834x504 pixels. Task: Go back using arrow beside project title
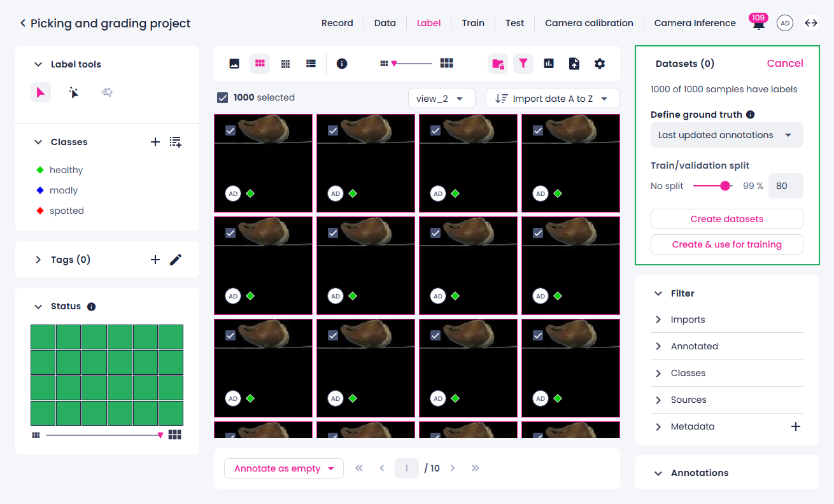[23, 24]
